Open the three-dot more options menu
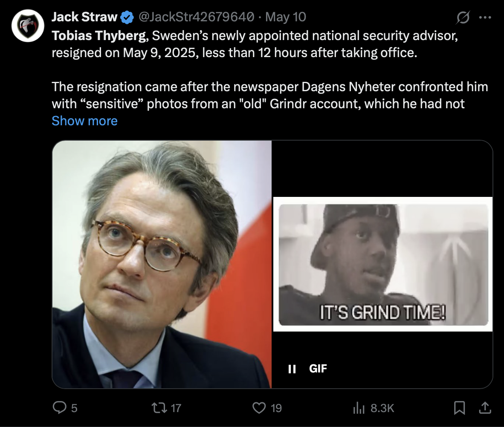Screen dimensions: 504x427 coord(485,17)
